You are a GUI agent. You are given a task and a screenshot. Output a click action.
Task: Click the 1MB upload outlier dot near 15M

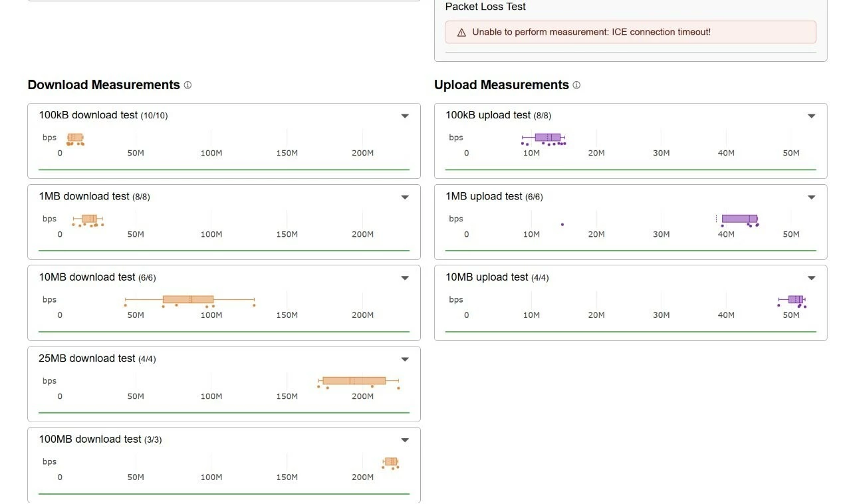tap(562, 224)
